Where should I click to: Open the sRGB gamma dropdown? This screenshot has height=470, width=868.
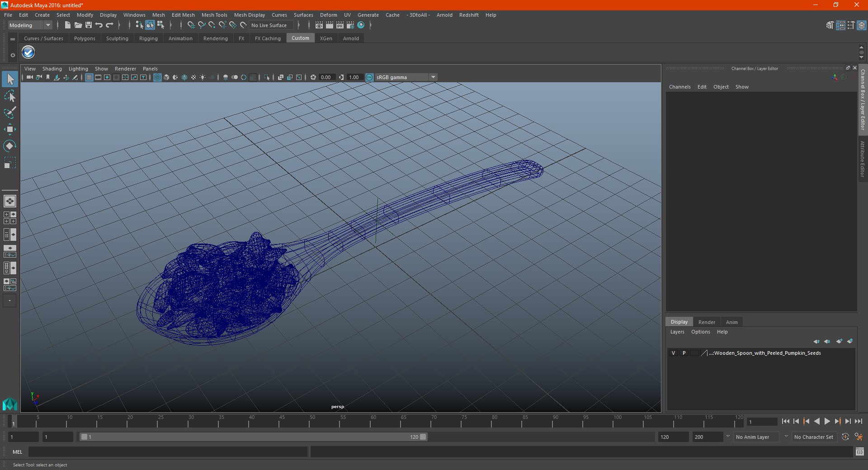(x=406, y=77)
